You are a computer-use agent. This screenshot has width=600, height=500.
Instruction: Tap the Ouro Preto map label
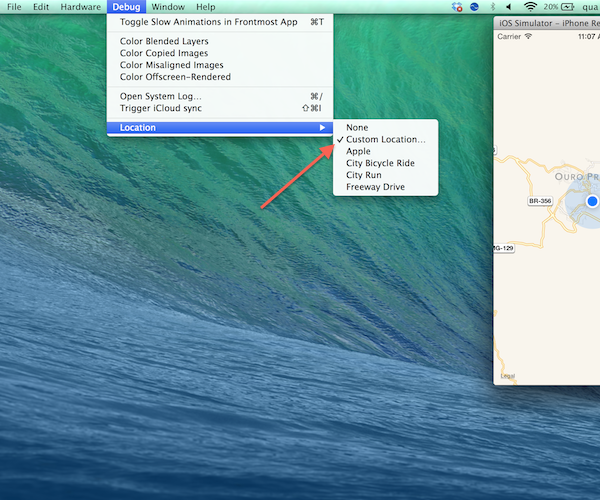click(577, 177)
